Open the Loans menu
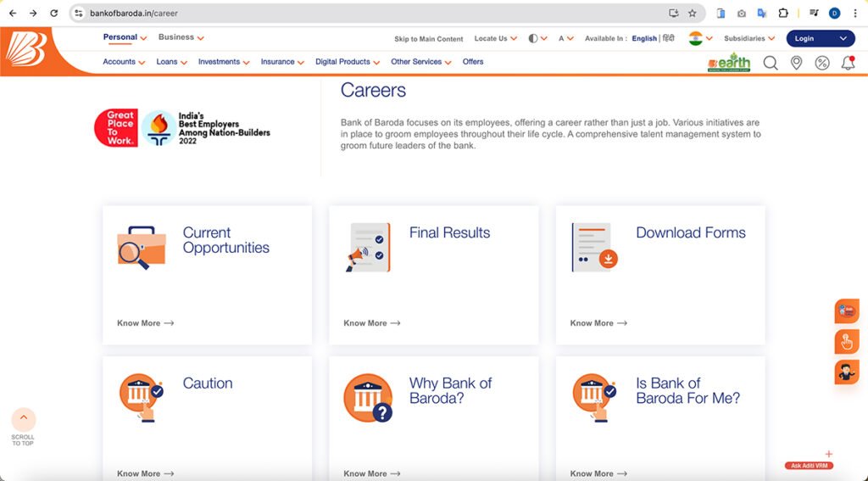The height and width of the screenshot is (481, 868). pyautogui.click(x=171, y=62)
